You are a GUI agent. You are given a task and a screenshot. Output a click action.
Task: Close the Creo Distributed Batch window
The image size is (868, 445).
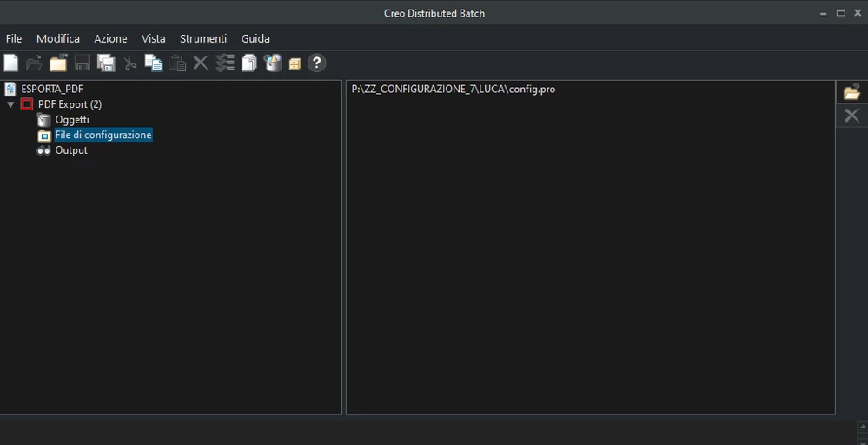click(x=858, y=13)
